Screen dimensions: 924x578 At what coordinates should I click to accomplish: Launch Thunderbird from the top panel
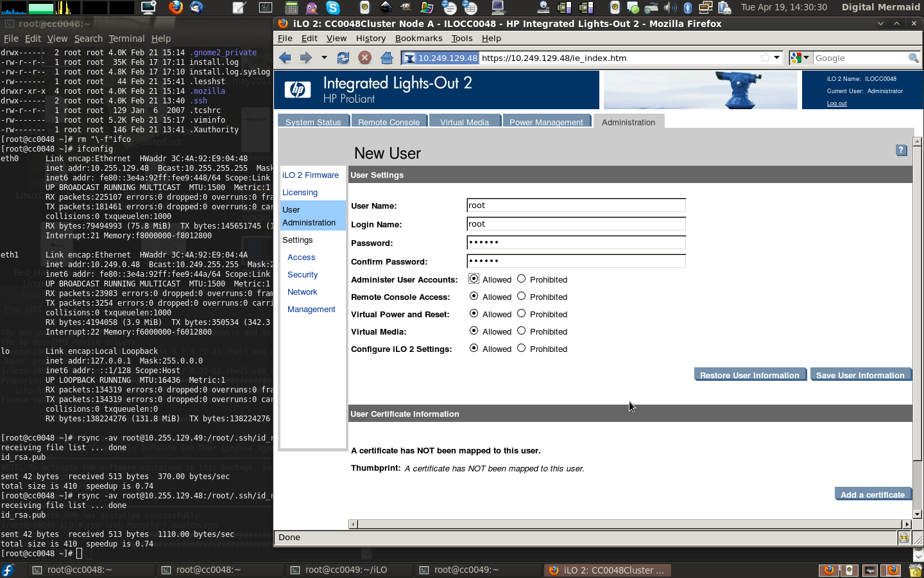pyautogui.click(x=196, y=8)
